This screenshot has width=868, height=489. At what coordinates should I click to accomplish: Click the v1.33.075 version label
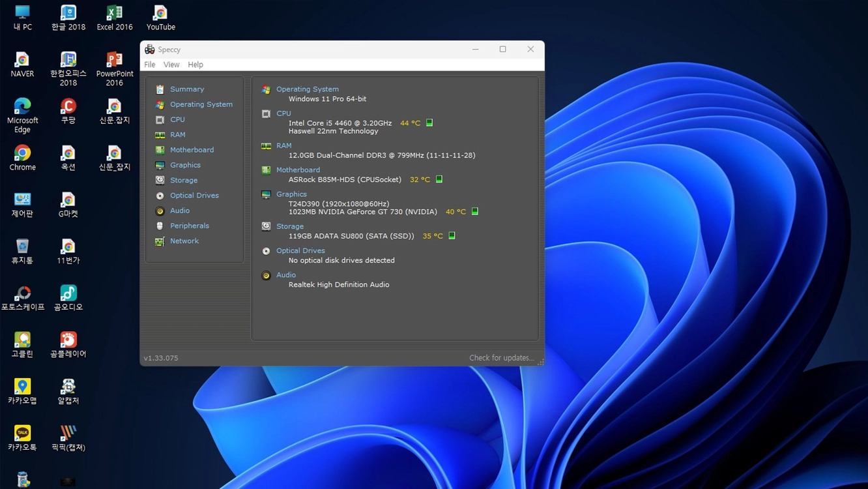pyautogui.click(x=161, y=358)
